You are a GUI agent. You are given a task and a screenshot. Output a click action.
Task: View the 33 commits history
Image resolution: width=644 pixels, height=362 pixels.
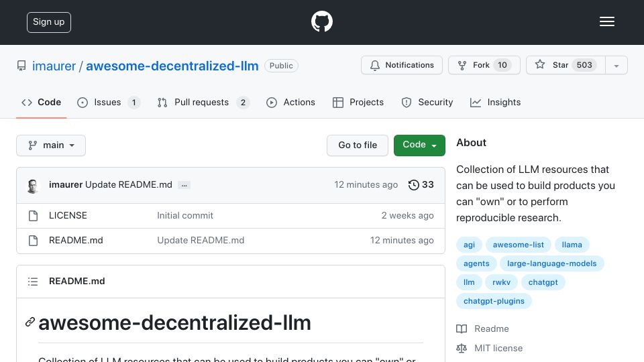pyautogui.click(x=421, y=185)
